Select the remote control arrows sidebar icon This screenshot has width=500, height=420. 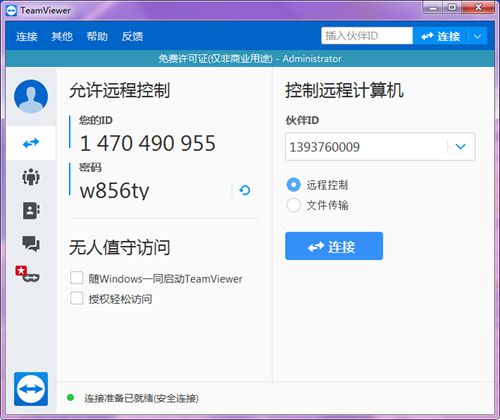click(31, 143)
